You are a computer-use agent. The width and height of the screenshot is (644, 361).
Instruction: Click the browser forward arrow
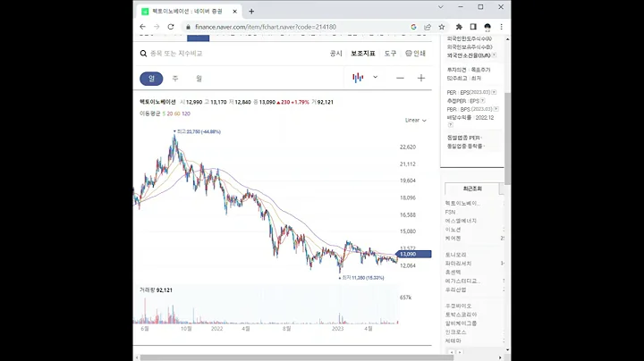pyautogui.click(x=157, y=27)
